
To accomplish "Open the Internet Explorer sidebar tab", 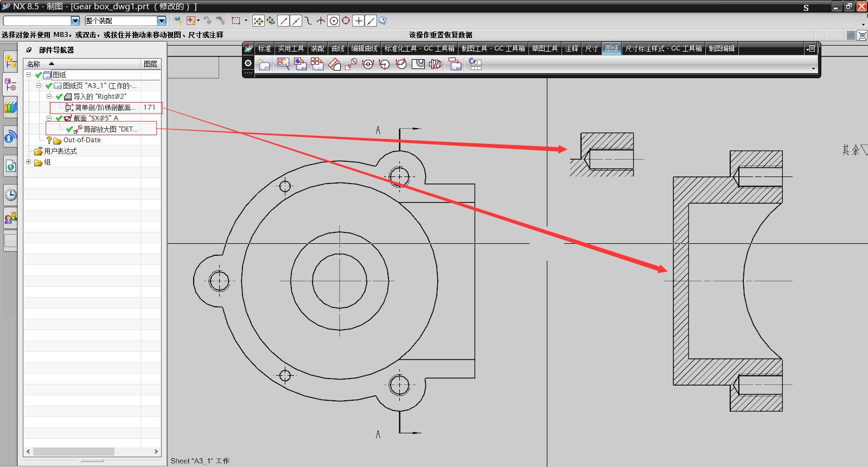I will [10, 166].
